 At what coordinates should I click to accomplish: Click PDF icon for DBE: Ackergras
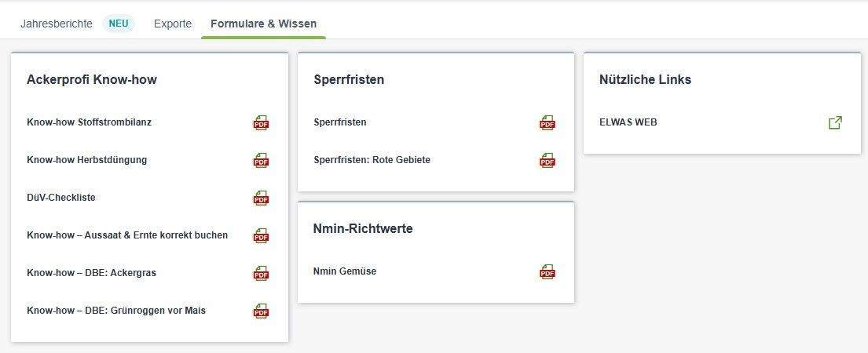pos(262,273)
